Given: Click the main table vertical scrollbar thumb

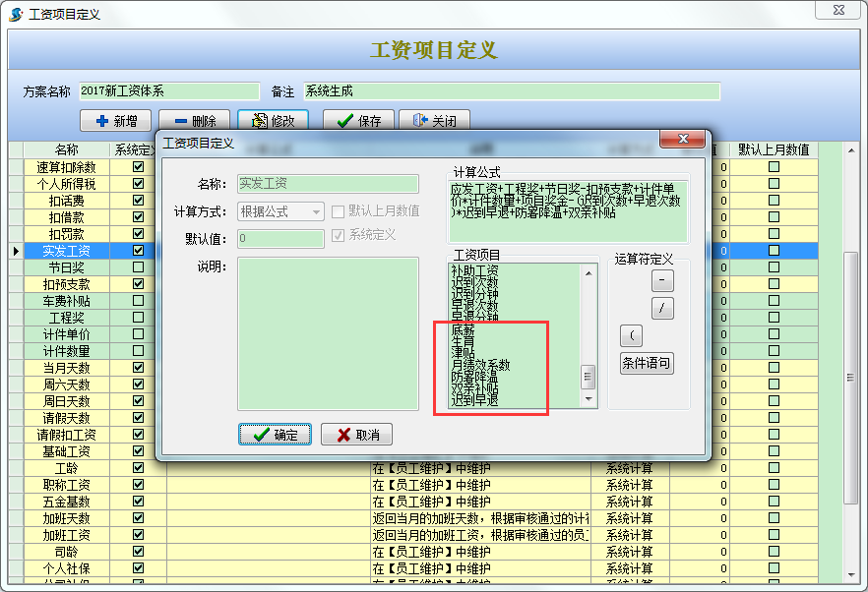Looking at the screenshot, I should pyautogui.click(x=851, y=378).
